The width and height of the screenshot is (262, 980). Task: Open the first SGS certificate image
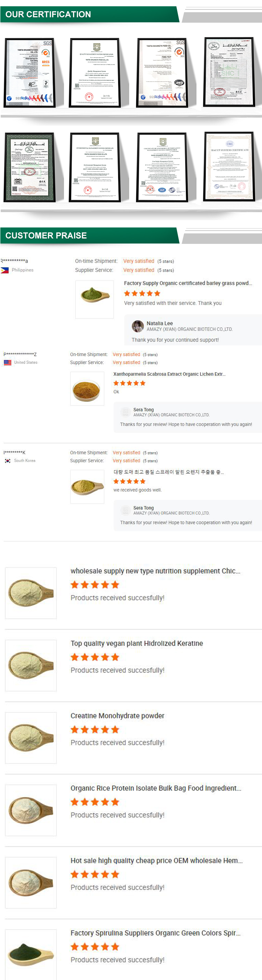pos(30,72)
